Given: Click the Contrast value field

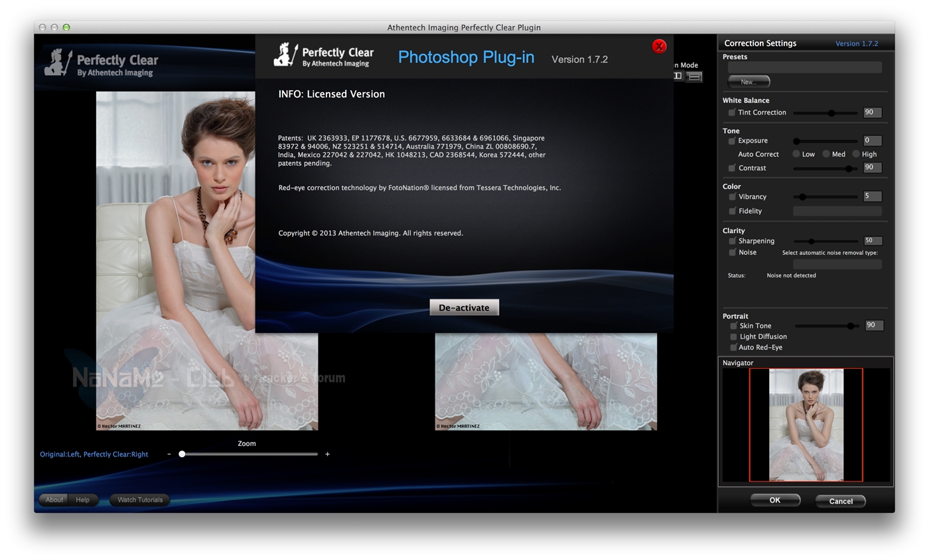Looking at the screenshot, I should coord(872,167).
